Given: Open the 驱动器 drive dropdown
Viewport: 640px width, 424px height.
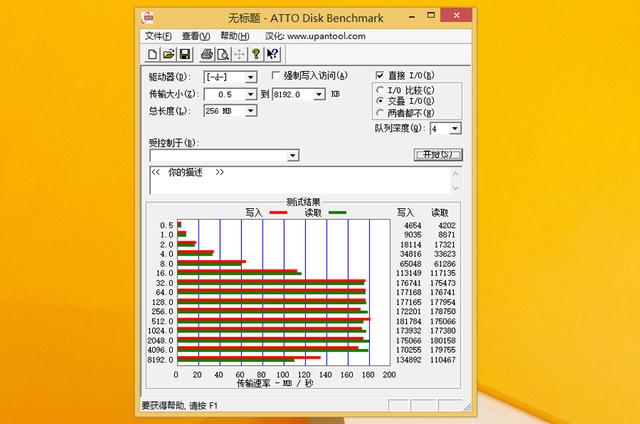Looking at the screenshot, I should [251, 77].
